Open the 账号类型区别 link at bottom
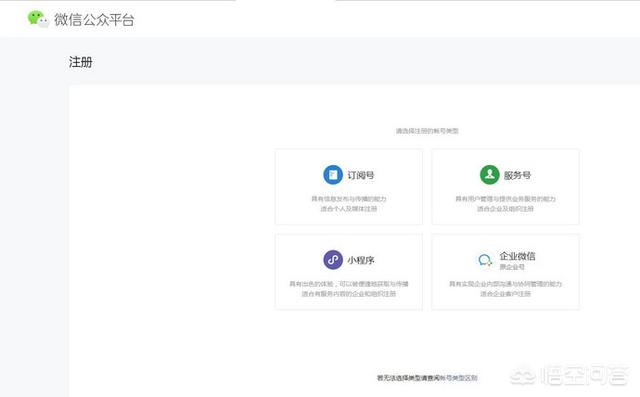This screenshot has width=640, height=397. point(458,378)
